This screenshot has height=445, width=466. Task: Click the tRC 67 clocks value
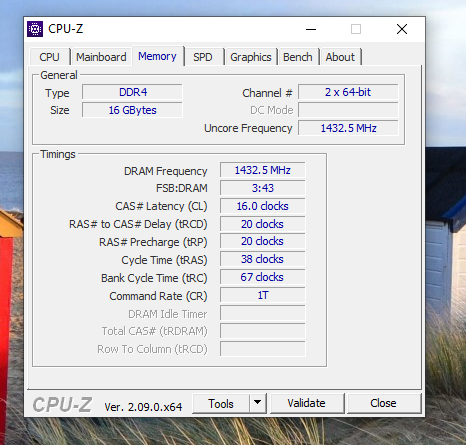point(263,278)
